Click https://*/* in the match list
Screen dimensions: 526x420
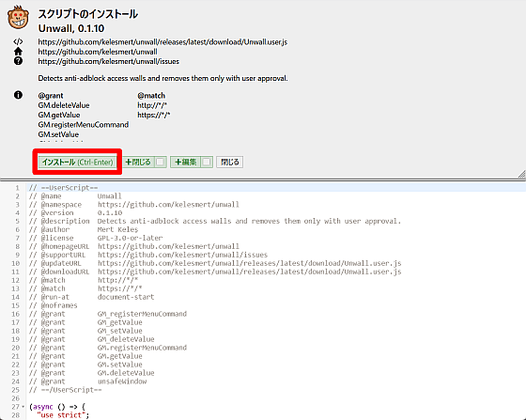pyautogui.click(x=154, y=115)
